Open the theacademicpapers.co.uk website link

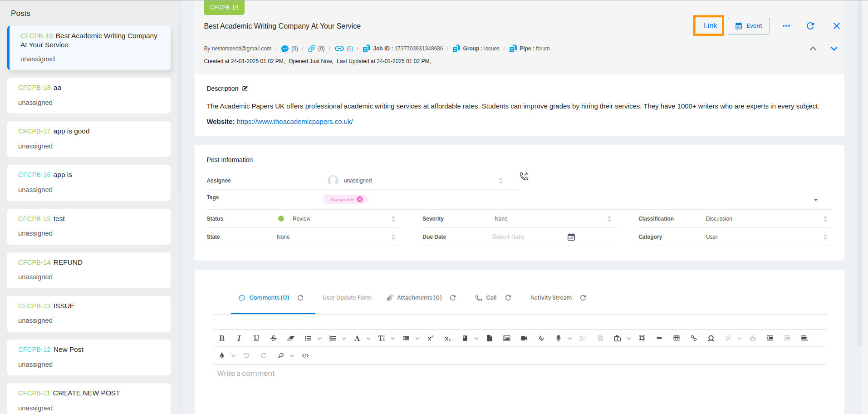[x=295, y=122]
